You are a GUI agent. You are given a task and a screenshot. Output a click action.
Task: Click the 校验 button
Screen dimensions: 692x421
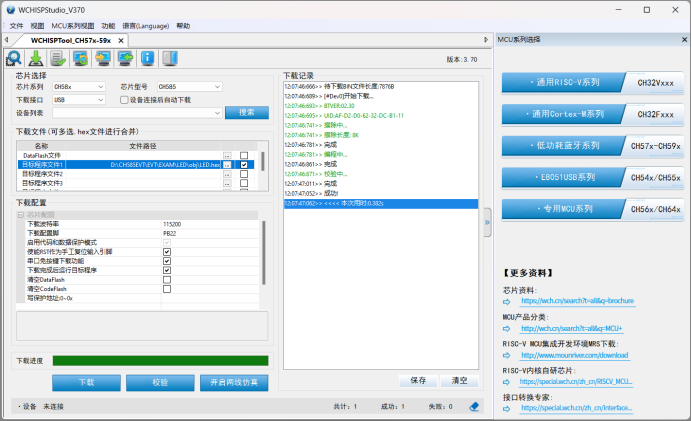coord(160,383)
